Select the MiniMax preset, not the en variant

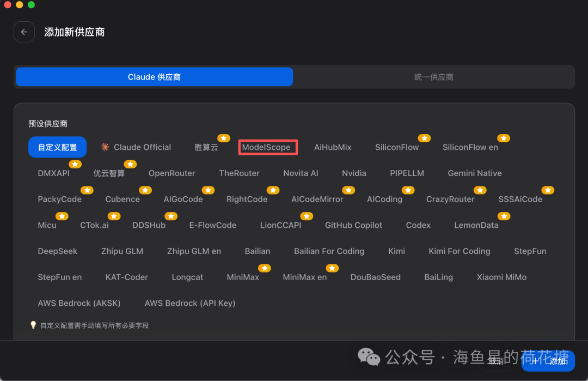[x=243, y=277]
